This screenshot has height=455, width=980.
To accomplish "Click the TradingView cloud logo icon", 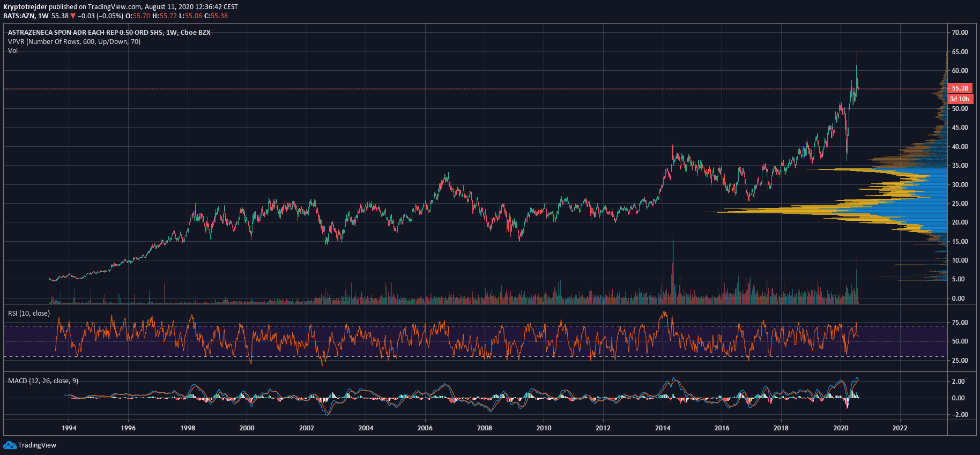I will (10, 445).
